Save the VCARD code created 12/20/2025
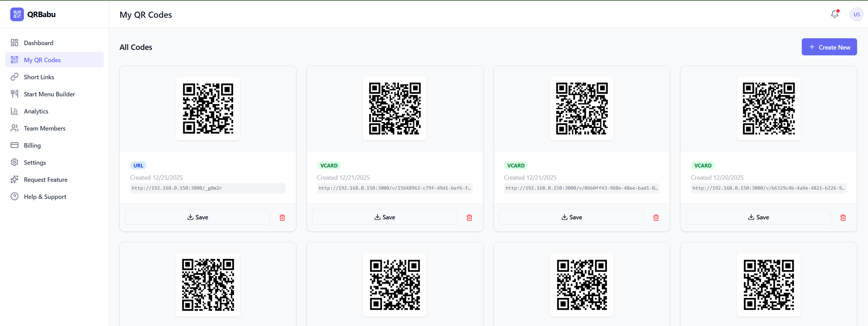The image size is (868, 326). pos(758,217)
